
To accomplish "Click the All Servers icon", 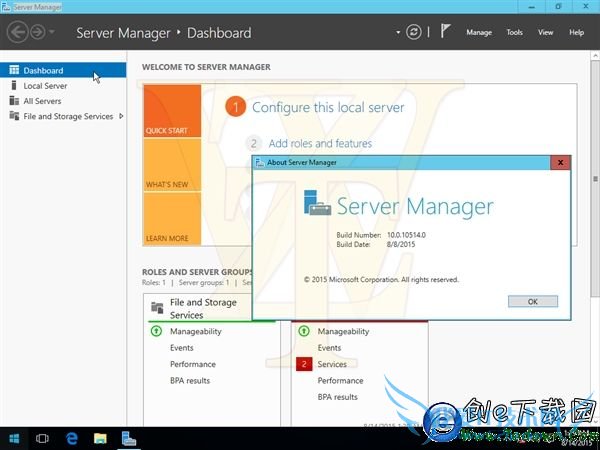I will pyautogui.click(x=14, y=101).
